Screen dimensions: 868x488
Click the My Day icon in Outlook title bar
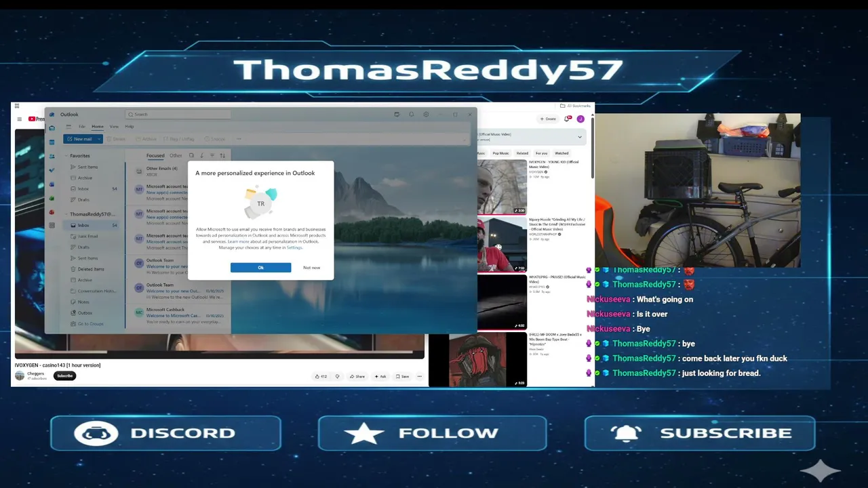click(x=397, y=115)
